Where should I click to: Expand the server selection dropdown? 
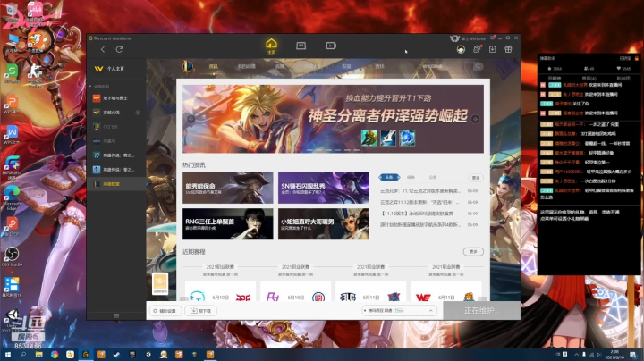click(x=398, y=311)
